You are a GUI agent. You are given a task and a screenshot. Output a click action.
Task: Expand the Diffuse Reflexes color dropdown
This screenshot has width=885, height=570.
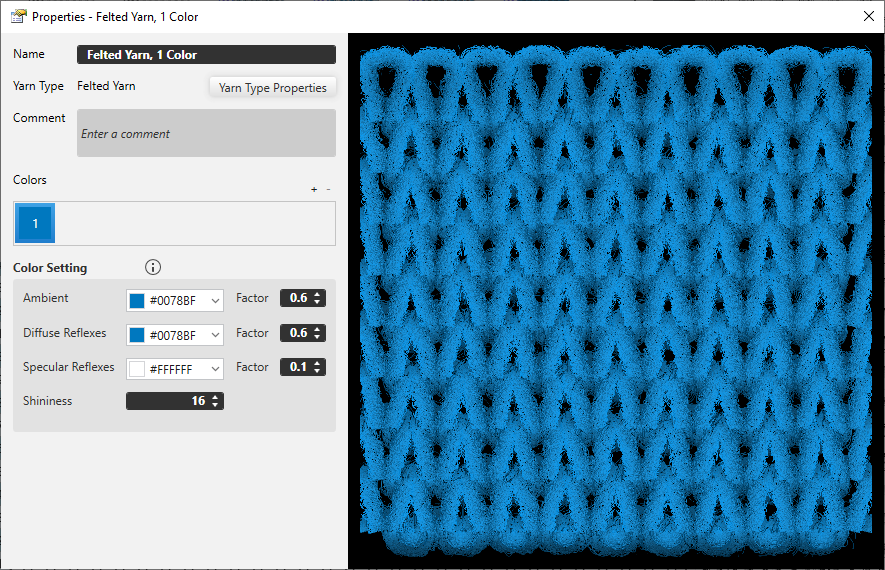pos(215,335)
